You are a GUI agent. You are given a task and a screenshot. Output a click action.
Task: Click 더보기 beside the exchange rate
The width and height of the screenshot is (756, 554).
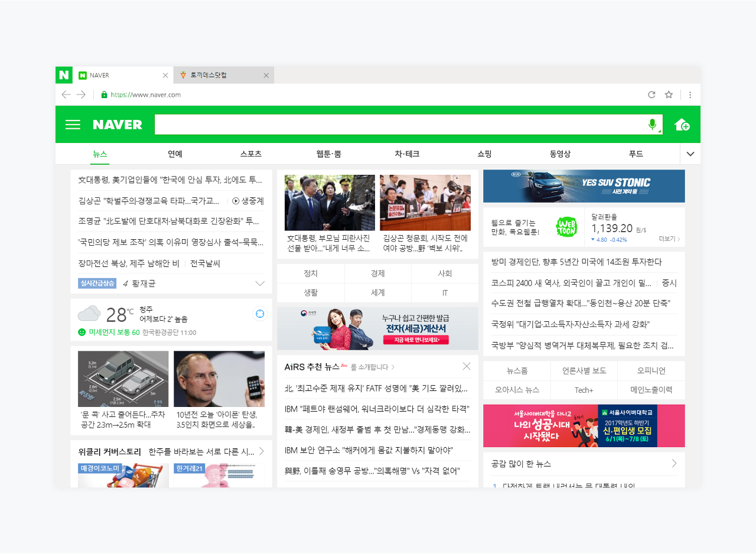point(670,239)
